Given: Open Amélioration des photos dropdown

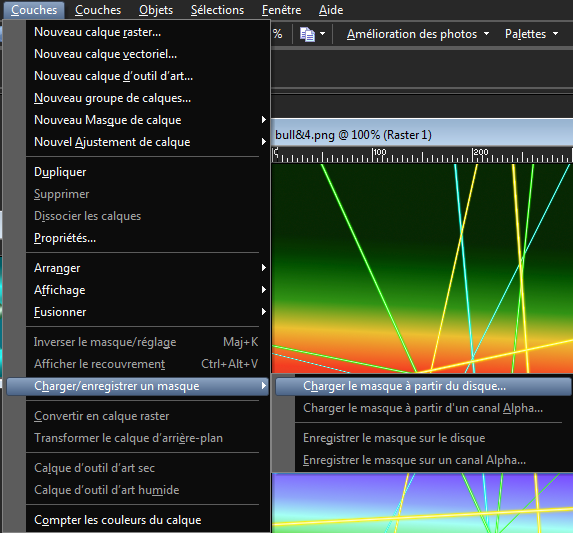Looking at the screenshot, I should click(418, 34).
